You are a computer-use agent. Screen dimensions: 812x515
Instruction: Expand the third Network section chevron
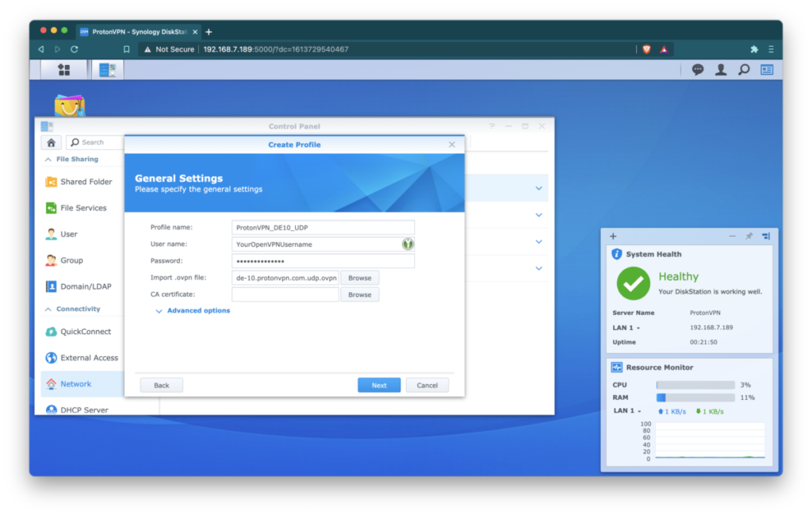[538, 241]
